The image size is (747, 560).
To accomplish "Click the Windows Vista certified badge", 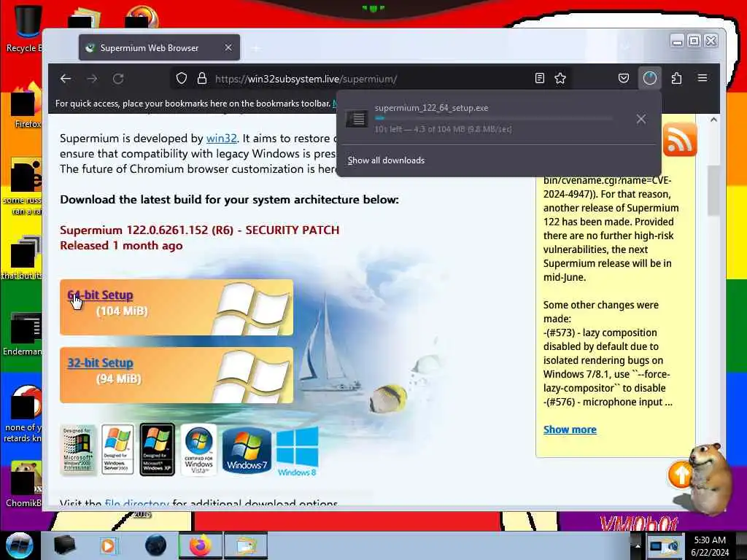I will (198, 450).
